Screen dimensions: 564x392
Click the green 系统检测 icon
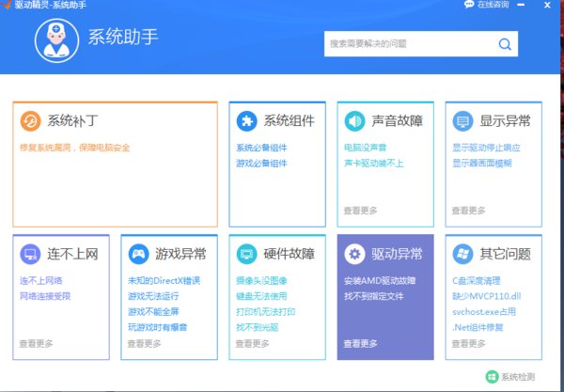point(492,377)
